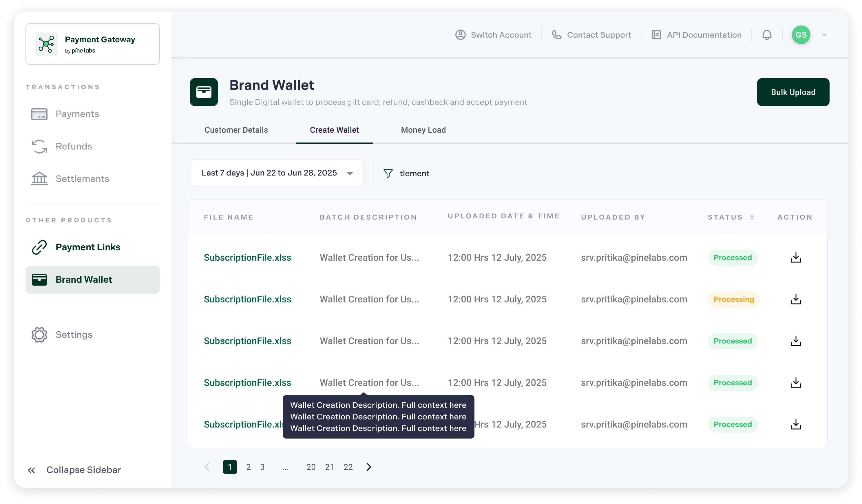The height and width of the screenshot is (504, 862).
Task: Click the File Name column header
Action: click(x=229, y=217)
